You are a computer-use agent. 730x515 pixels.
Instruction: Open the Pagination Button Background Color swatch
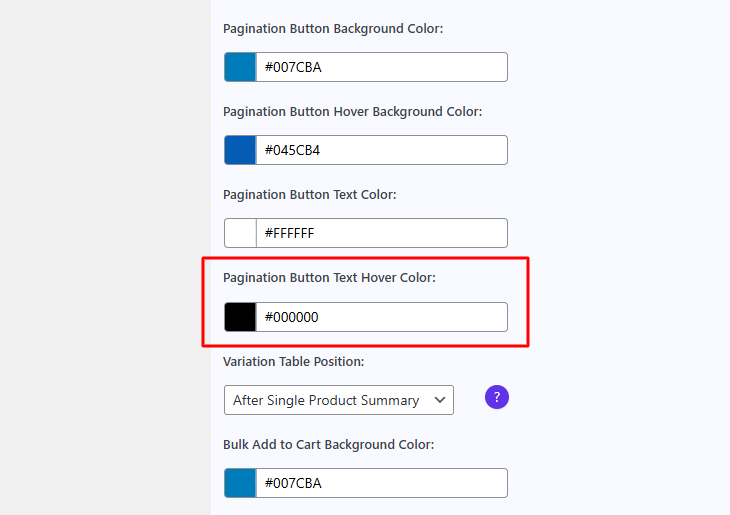(x=240, y=67)
